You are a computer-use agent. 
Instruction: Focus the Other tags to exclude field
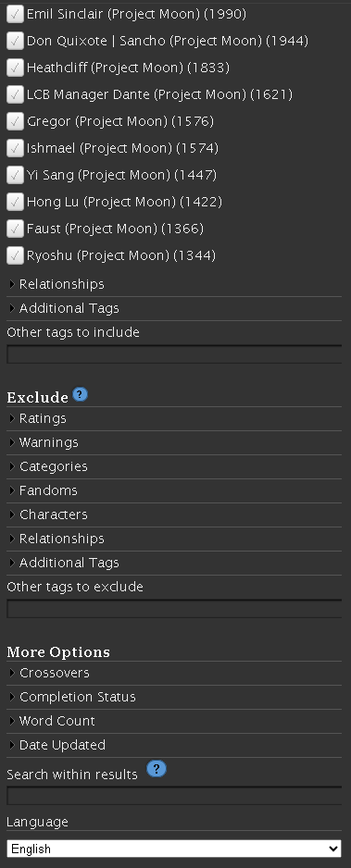(x=174, y=608)
